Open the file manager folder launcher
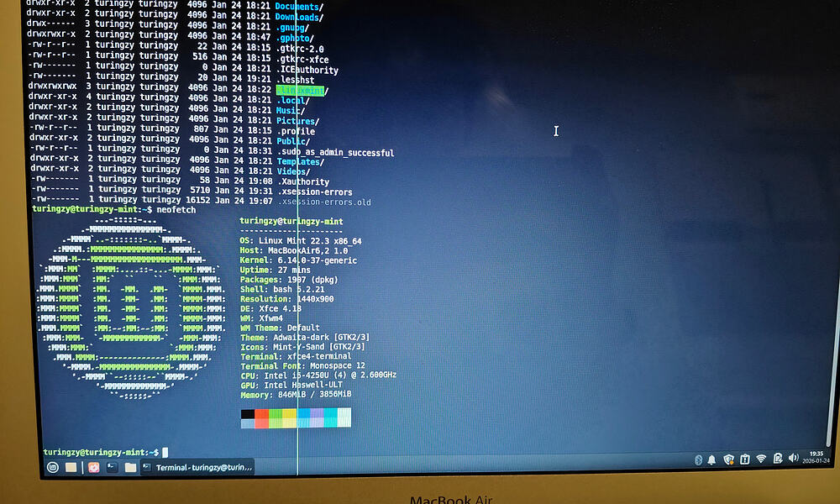This screenshot has height=504, width=840. (130, 467)
